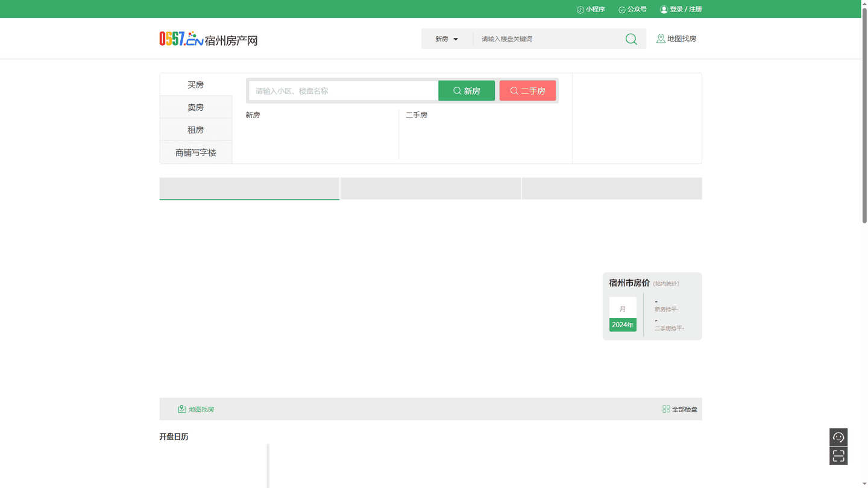Click the 请输入小区、楼盘名称 input box
The width and height of the screenshot is (868, 488).
click(x=344, y=91)
